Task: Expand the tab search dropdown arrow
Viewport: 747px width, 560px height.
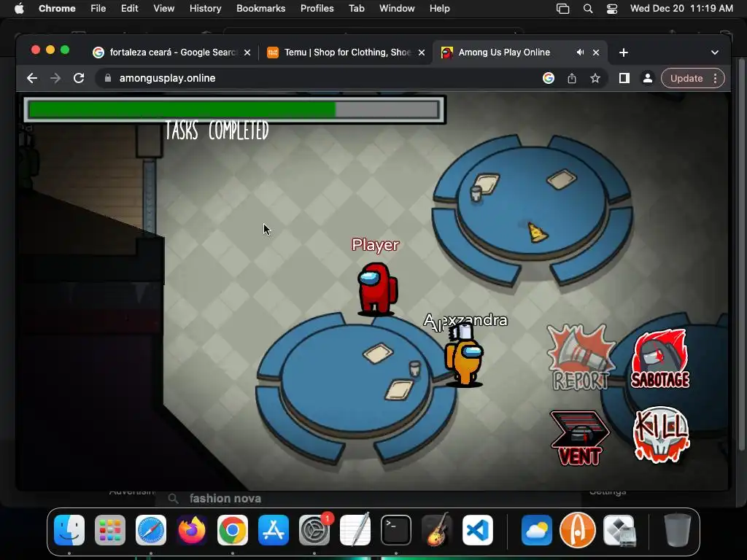Action: tap(715, 52)
